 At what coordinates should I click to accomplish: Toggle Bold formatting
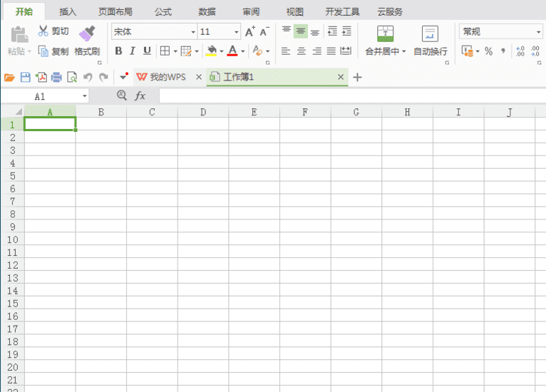pyautogui.click(x=118, y=51)
